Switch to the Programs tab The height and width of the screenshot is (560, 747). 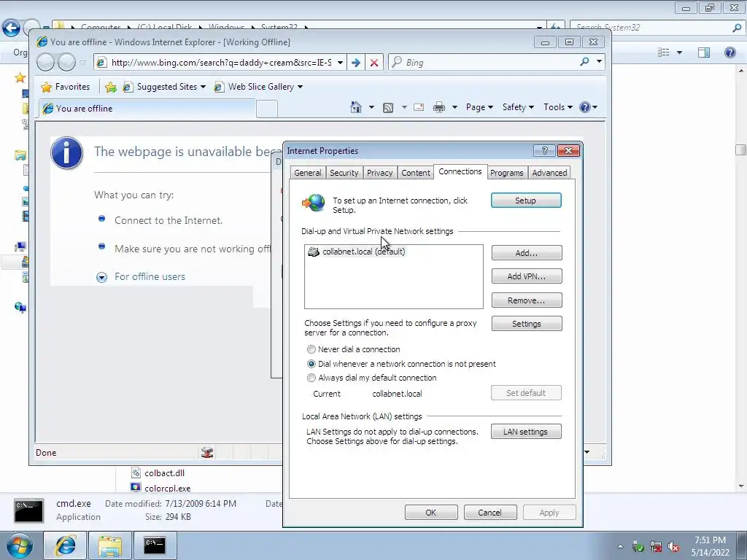[x=506, y=173]
